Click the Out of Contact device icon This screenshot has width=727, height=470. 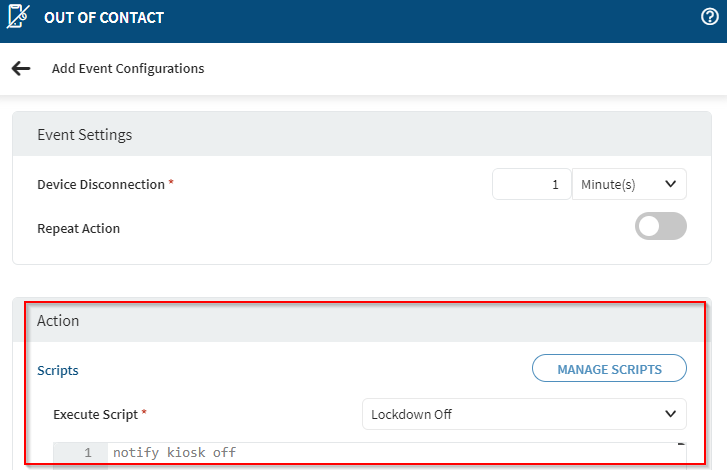pyautogui.click(x=18, y=18)
